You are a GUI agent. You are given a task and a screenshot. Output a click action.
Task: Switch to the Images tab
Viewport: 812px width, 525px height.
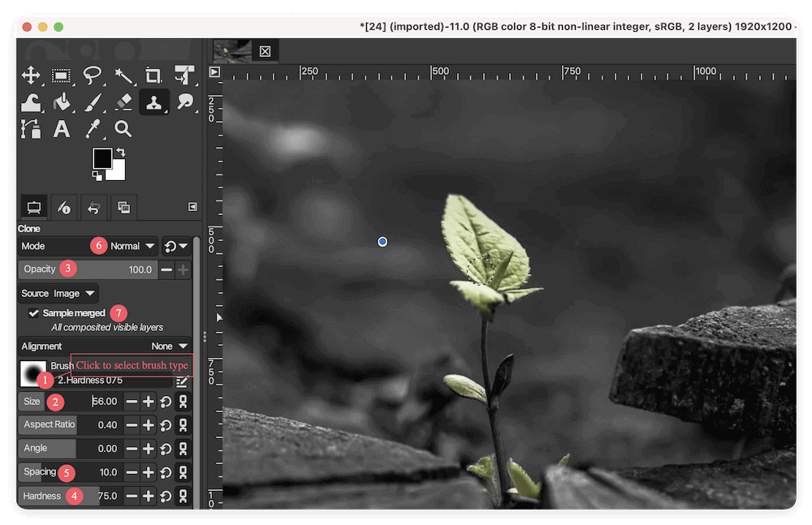[x=123, y=208]
